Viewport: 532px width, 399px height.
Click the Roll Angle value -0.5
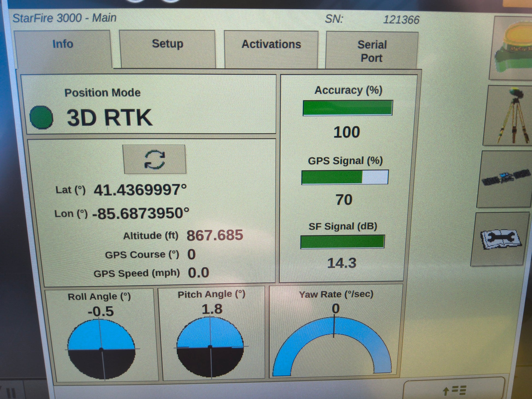point(101,311)
